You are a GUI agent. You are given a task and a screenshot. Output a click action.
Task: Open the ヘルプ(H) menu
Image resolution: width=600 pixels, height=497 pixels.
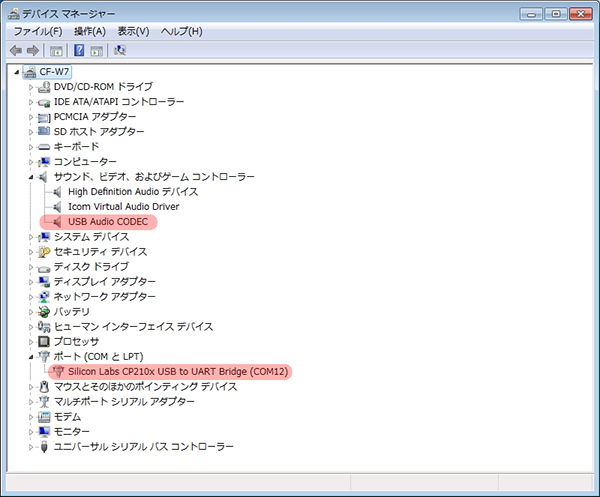tap(182, 31)
